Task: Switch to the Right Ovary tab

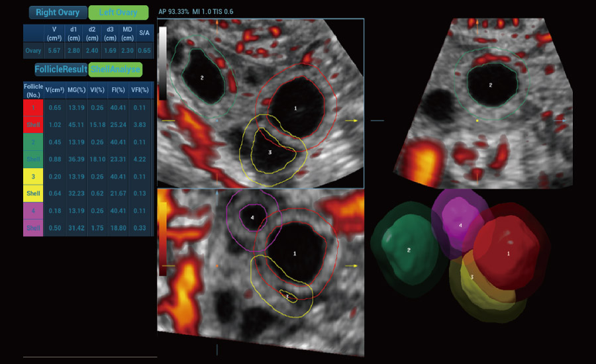Action: point(57,13)
